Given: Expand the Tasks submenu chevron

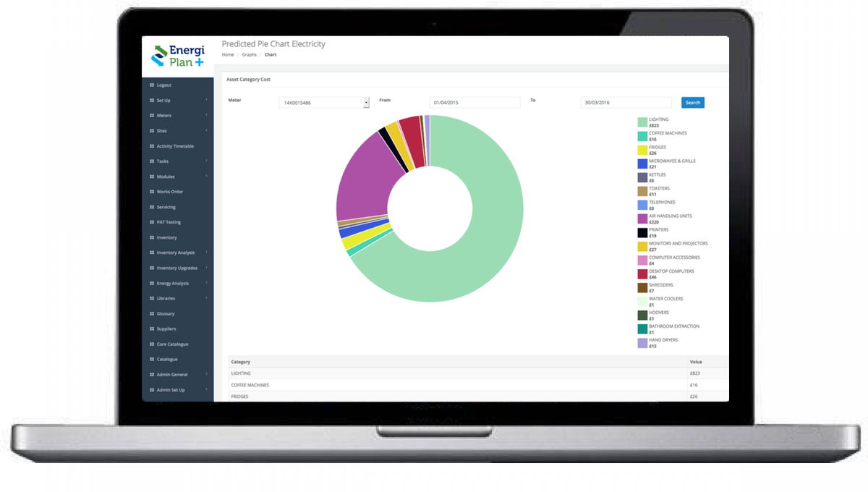Looking at the screenshot, I should pos(207,161).
